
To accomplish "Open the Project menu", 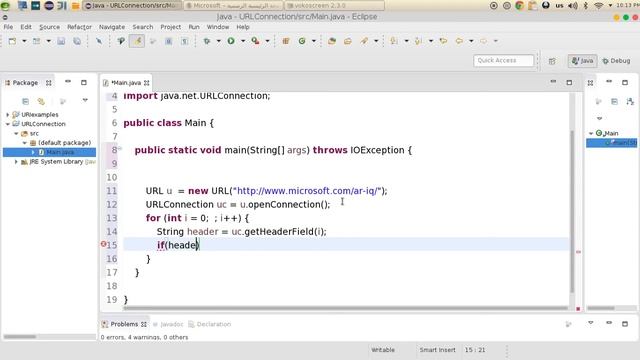I will (171, 27).
